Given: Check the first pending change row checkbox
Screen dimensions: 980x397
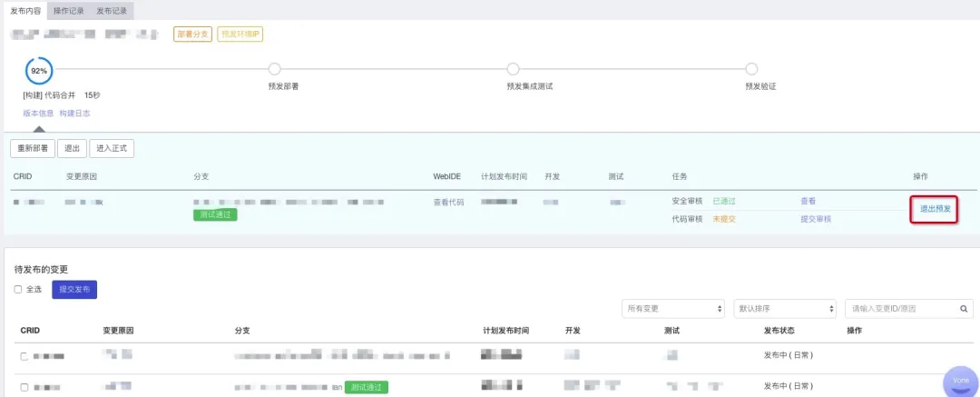Looking at the screenshot, I should [x=24, y=356].
